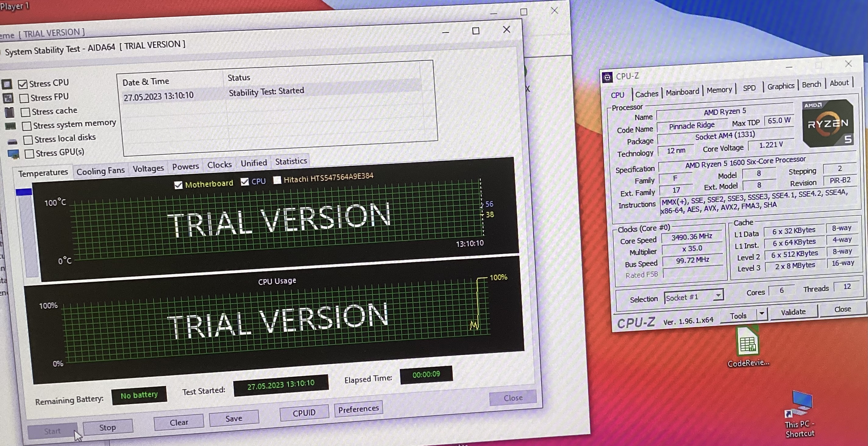Image resolution: width=868 pixels, height=446 pixels.
Task: Click the Stress FPU percent icon
Action: click(x=8, y=98)
